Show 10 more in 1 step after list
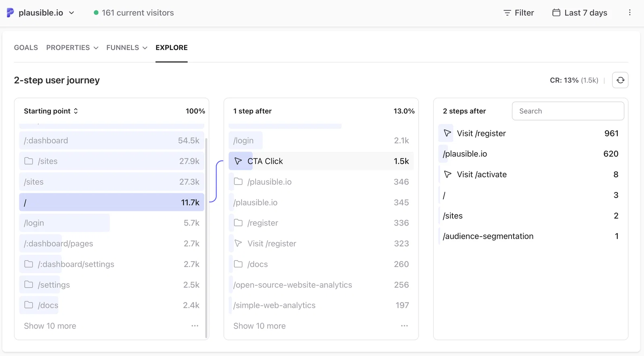 pyautogui.click(x=260, y=326)
